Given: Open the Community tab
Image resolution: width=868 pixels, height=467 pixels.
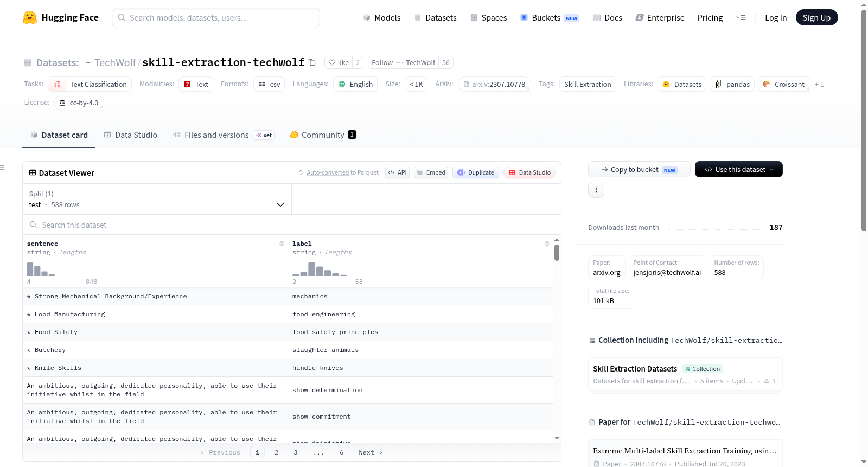Looking at the screenshot, I should point(323,135).
